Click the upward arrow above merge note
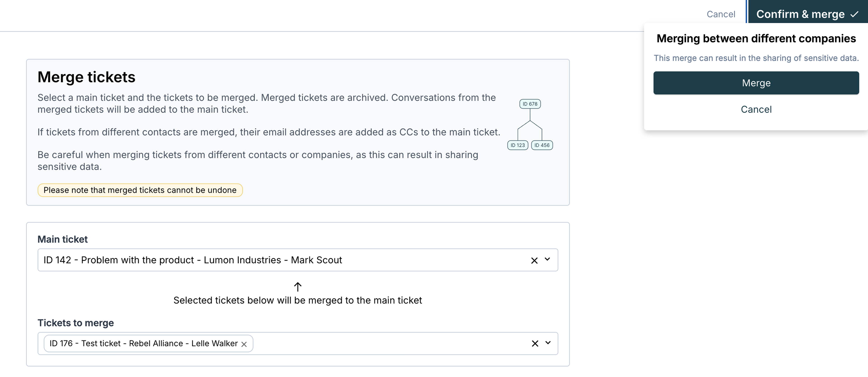Screen dimensions: 868x377 [x=297, y=287]
